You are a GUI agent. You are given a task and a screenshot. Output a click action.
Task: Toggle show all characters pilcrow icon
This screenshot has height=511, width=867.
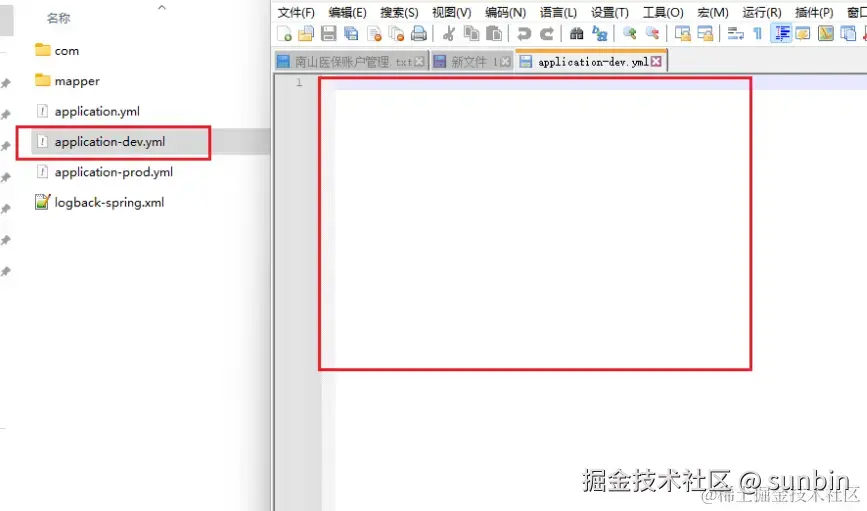coord(758,34)
